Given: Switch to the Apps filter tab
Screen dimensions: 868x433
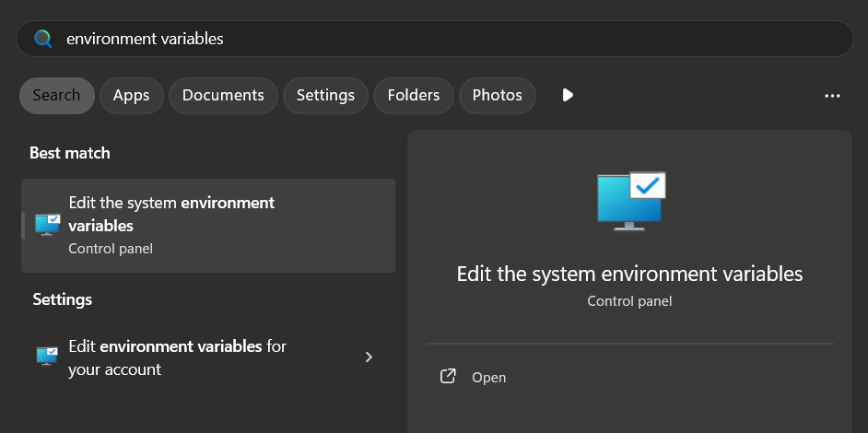Looking at the screenshot, I should click(131, 96).
